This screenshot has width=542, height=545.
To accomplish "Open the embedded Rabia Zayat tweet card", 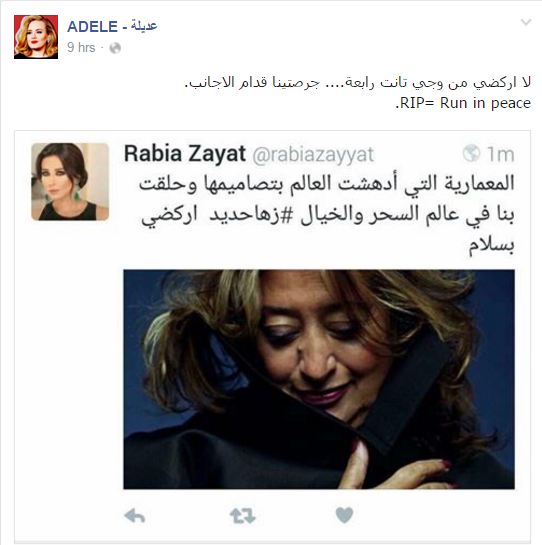I will [x=273, y=336].
